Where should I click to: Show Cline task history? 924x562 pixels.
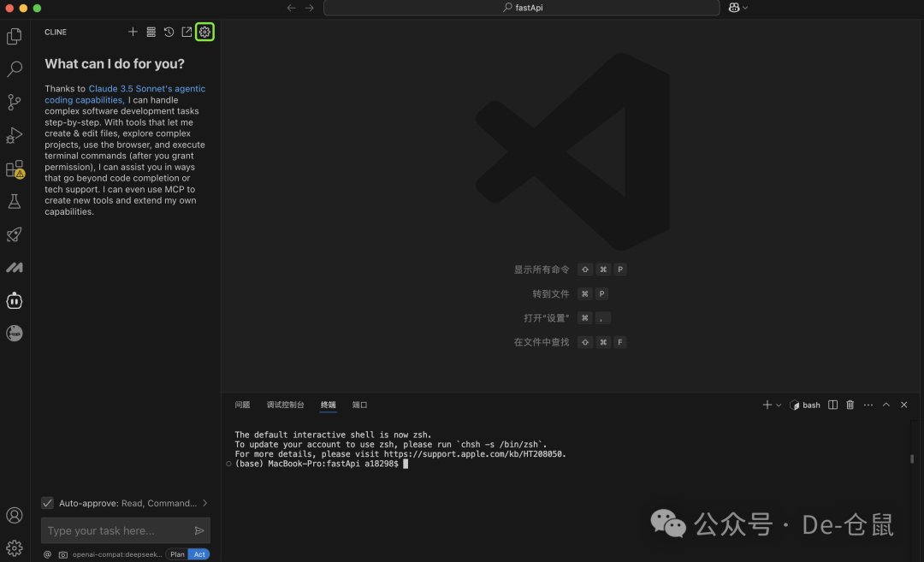(x=169, y=32)
